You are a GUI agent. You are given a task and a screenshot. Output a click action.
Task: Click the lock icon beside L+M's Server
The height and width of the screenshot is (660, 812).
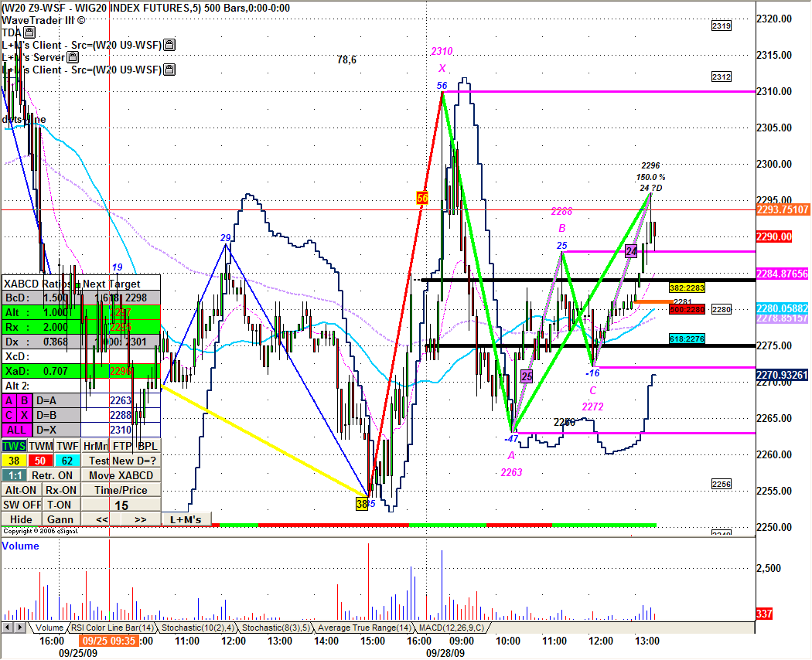coord(73,57)
